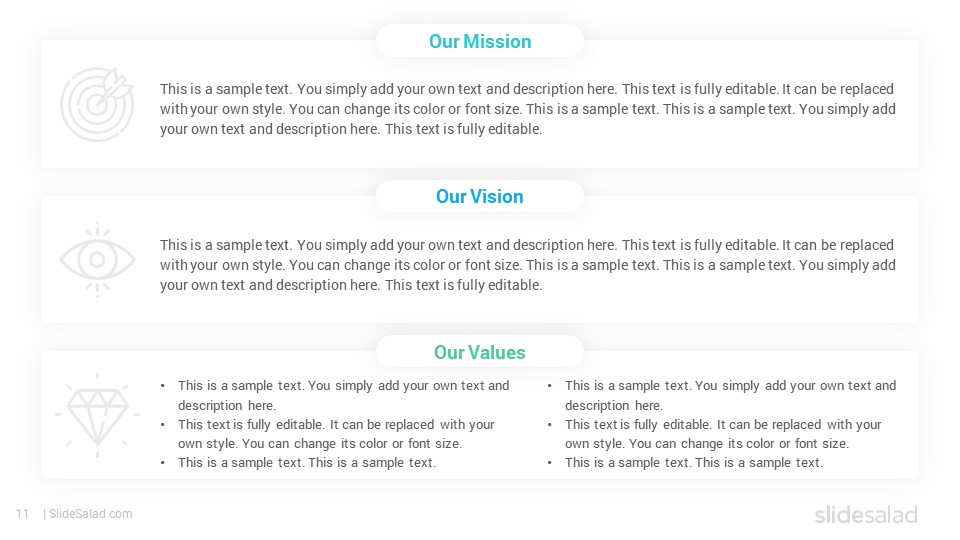The width and height of the screenshot is (960, 540).
Task: Click first bullet in left values column
Action: coord(343,396)
